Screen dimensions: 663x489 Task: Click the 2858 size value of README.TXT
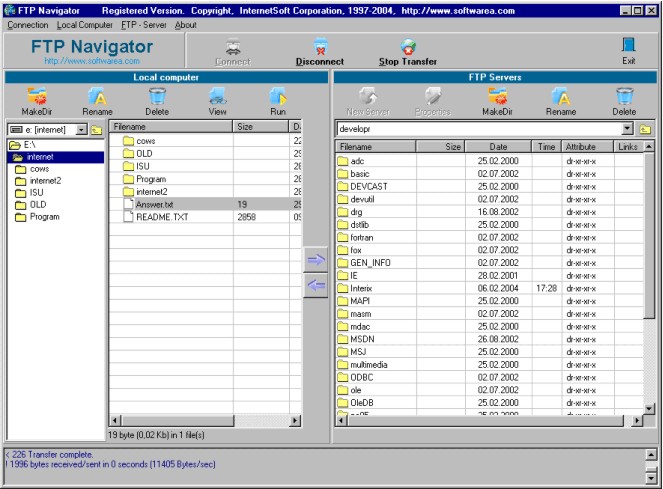click(247, 217)
